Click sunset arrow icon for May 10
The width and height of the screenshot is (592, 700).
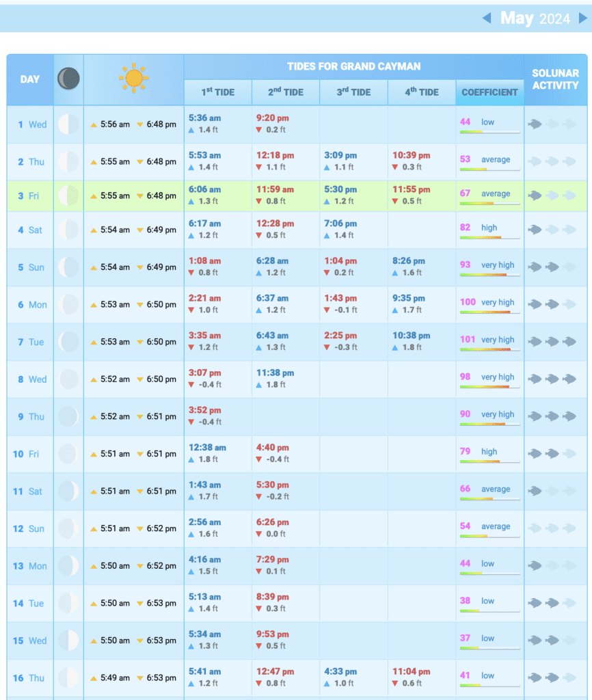click(139, 454)
